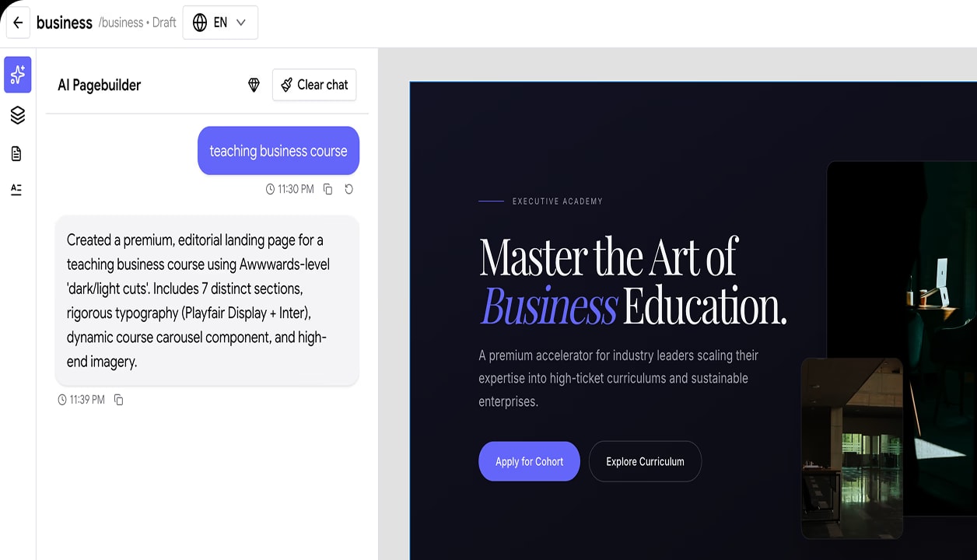This screenshot has height=560, width=977.
Task: Click the 'business' page title
Action: [x=65, y=23]
